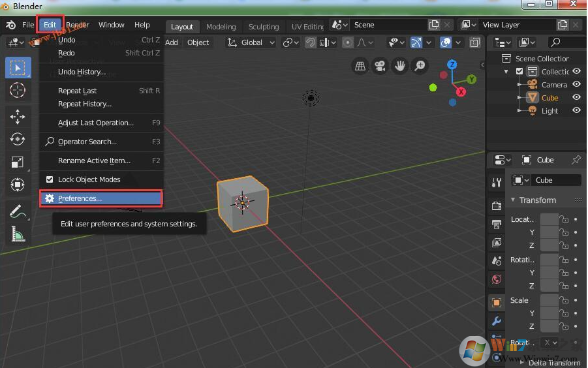Activate the Annotate pencil tool
The image size is (588, 368).
click(x=18, y=211)
